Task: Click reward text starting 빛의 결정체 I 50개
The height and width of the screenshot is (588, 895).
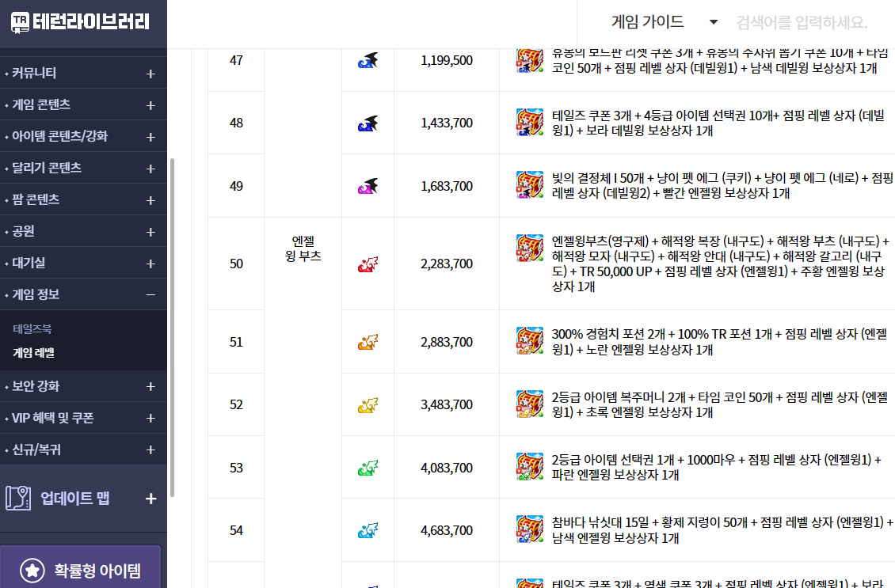Action: pos(722,185)
